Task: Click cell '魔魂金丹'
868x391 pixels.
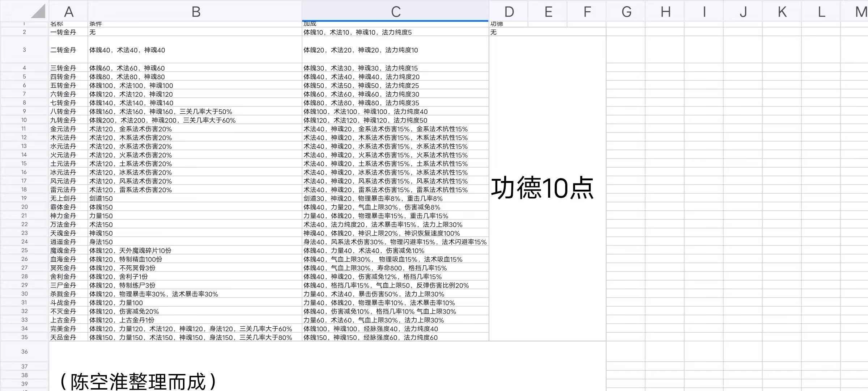Action: point(68,251)
